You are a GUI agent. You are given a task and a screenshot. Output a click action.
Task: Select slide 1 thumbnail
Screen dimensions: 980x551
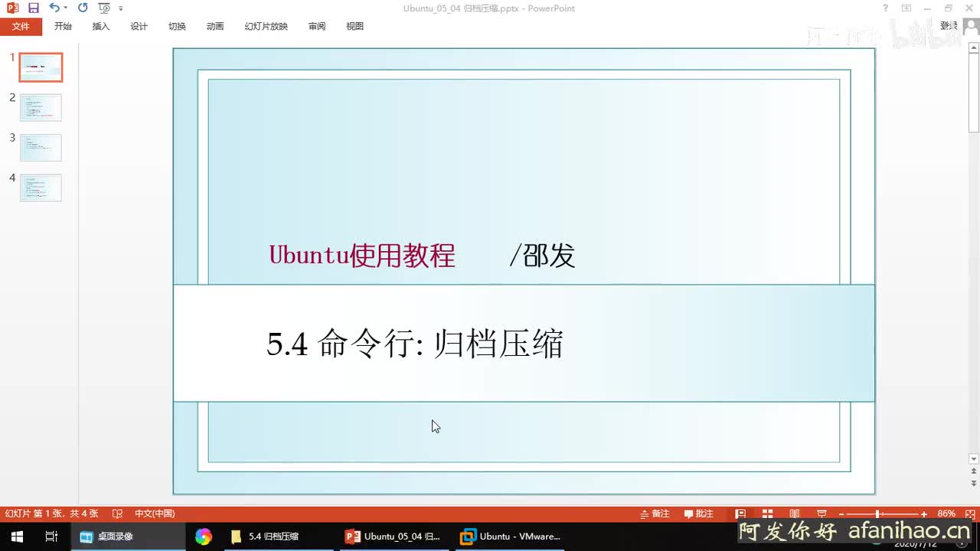41,67
